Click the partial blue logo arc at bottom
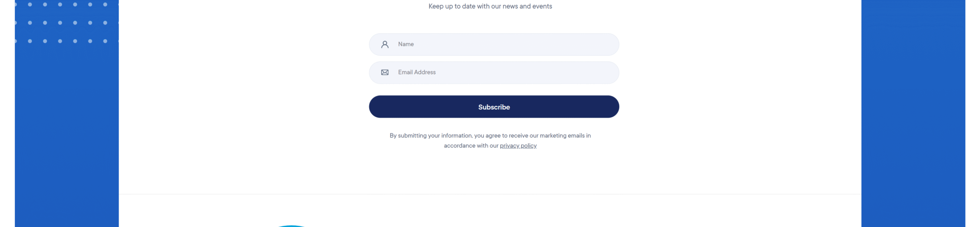The image size is (980, 227). [x=292, y=226]
